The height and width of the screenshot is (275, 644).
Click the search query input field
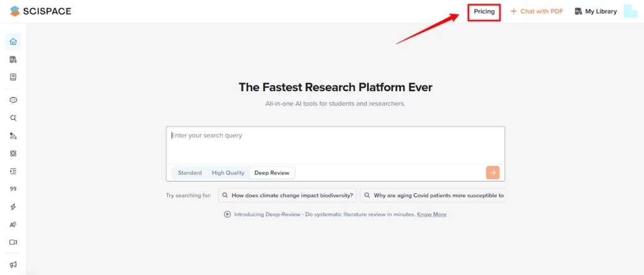pos(335,144)
